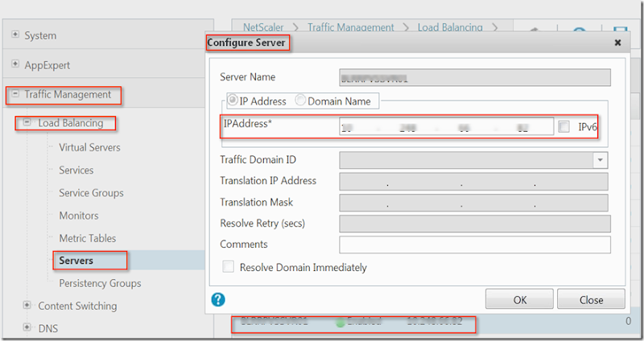Expand the System node
The height and width of the screenshot is (341, 644).
[x=15, y=34]
